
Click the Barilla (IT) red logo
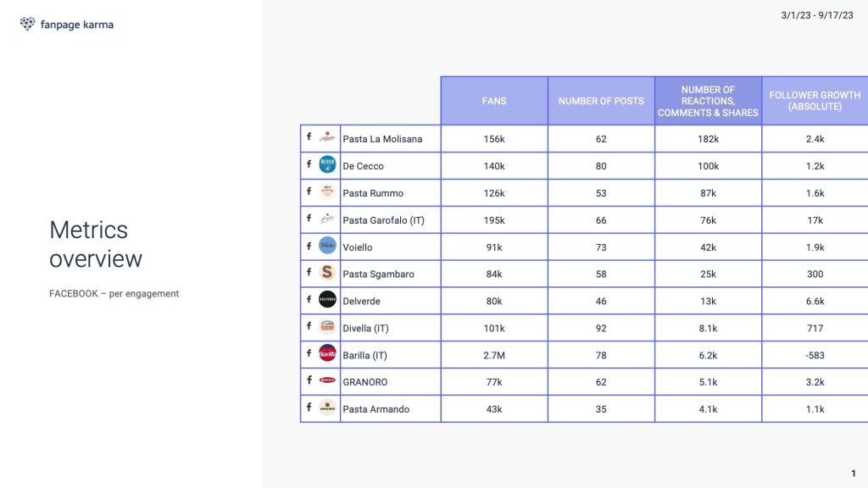pyautogui.click(x=327, y=353)
